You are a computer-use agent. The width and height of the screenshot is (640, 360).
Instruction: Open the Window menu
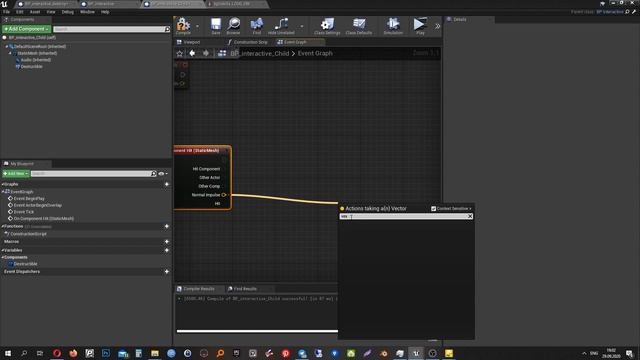click(x=87, y=12)
